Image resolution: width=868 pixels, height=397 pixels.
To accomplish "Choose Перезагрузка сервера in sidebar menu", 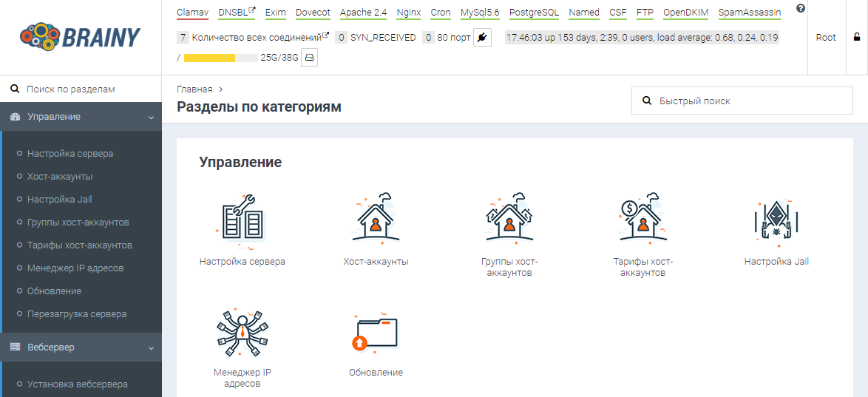I will [x=77, y=314].
